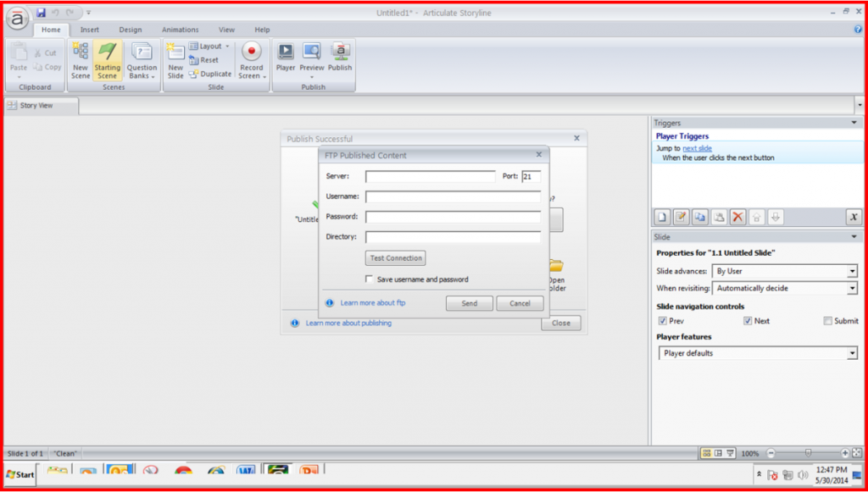
Task: Uncheck the Prev navigation control
Action: click(662, 321)
